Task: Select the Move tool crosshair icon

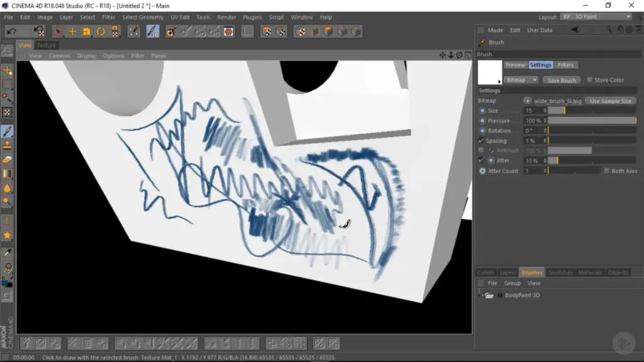Action: (72, 31)
